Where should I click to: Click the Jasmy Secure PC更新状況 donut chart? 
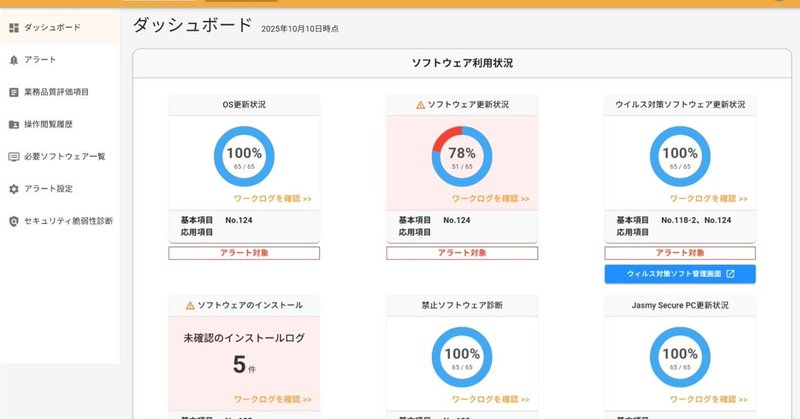pos(680,357)
